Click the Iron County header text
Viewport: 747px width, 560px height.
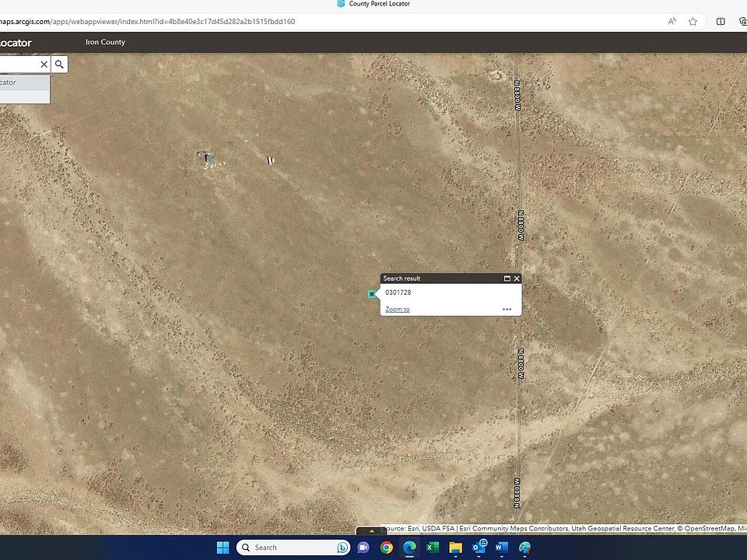(105, 42)
